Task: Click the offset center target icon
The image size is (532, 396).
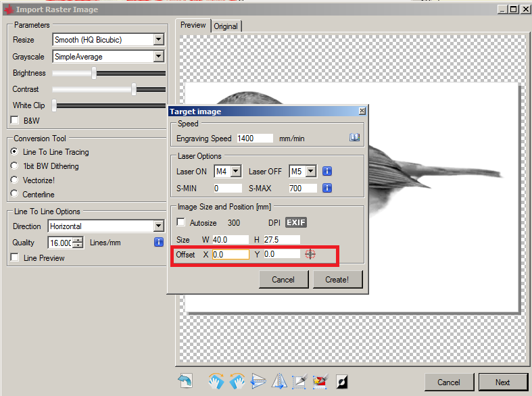Action: click(310, 254)
